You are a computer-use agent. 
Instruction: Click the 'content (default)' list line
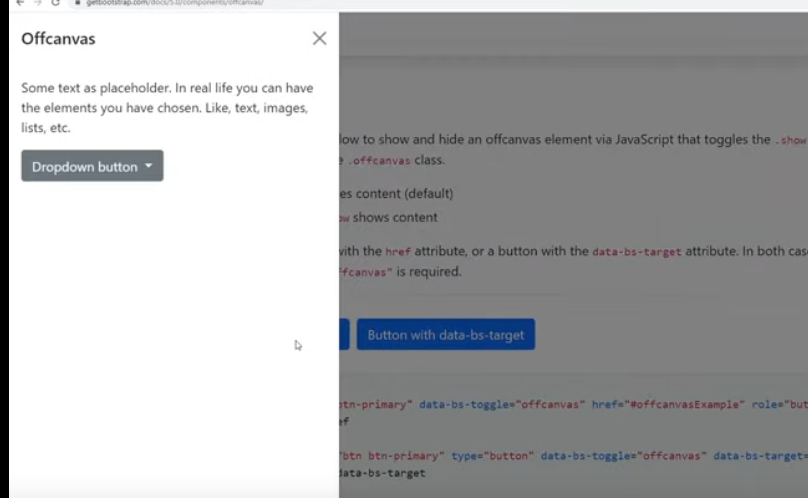396,193
